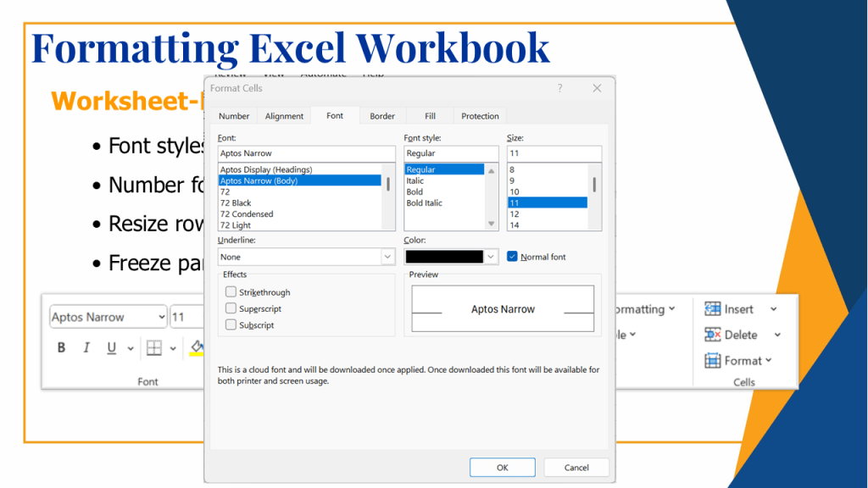Open the Color picker dropdown
This screenshot has height=488, width=868.
[x=491, y=257]
